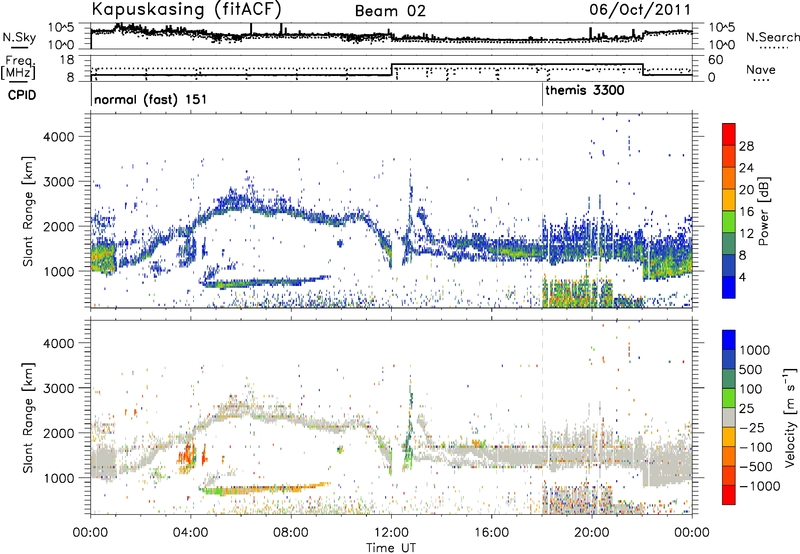Click the blue 1000 end of velocity bar
This screenshot has width=800, height=554.
click(729, 339)
